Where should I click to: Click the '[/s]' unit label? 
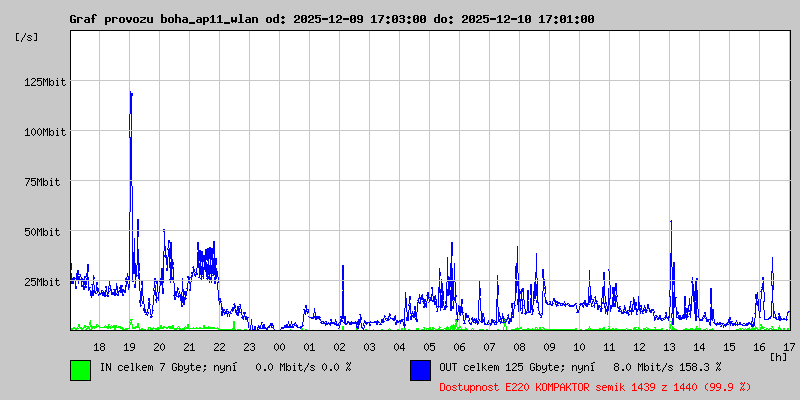(27, 37)
